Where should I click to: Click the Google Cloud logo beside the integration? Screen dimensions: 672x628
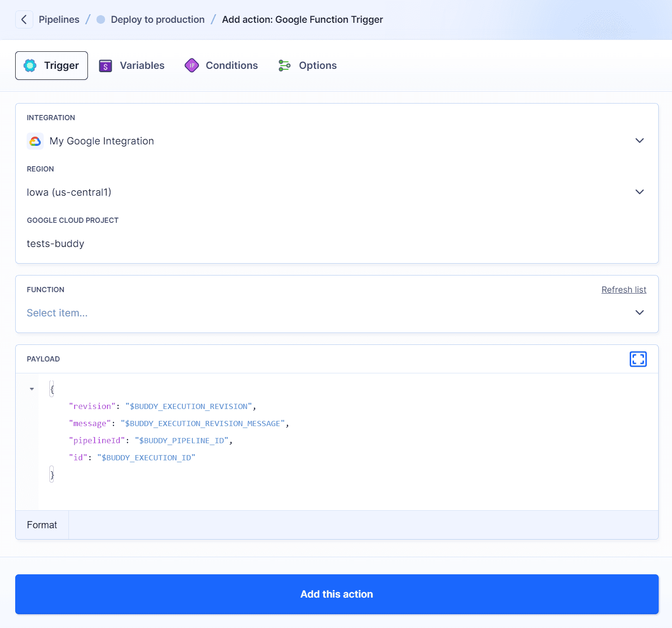pos(35,141)
